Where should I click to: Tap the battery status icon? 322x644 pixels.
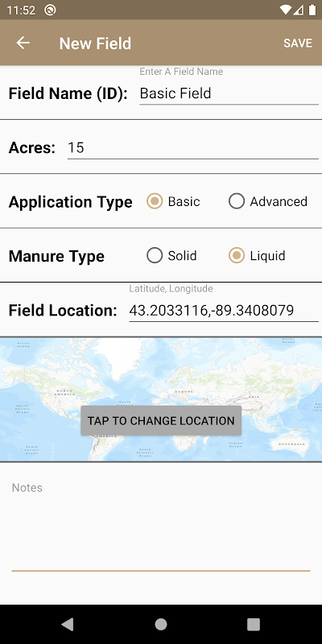[x=312, y=10]
